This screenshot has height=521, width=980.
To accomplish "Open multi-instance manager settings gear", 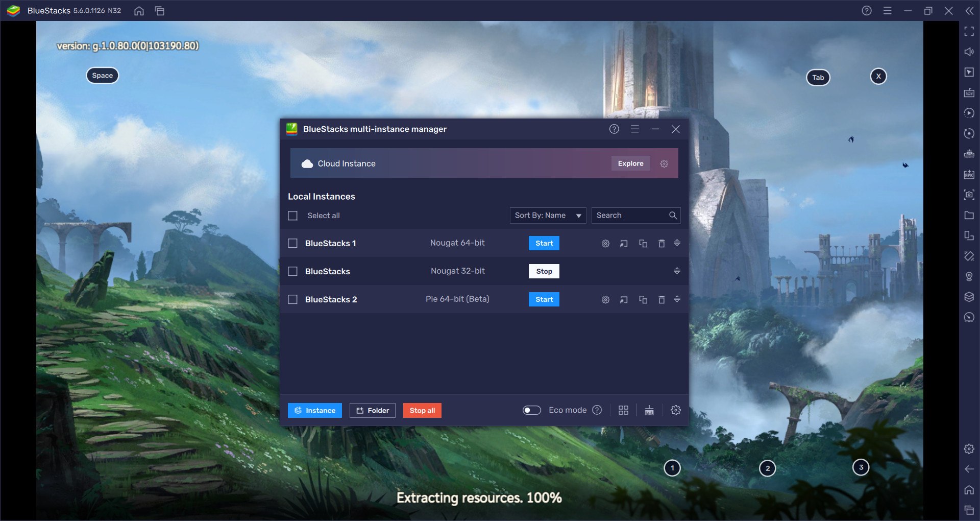I will [x=676, y=410].
